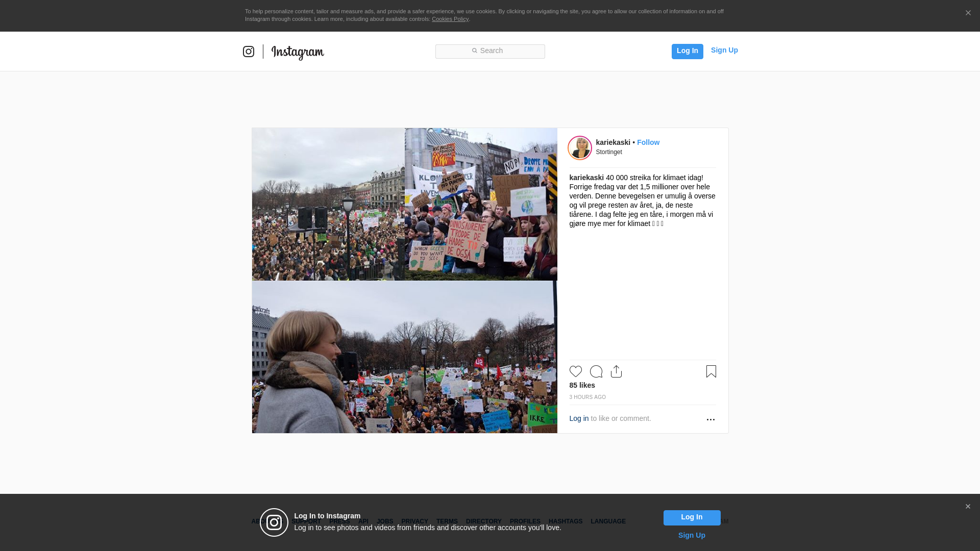Click the comment speech bubble icon
Screen dimensions: 980x551
point(596,371)
